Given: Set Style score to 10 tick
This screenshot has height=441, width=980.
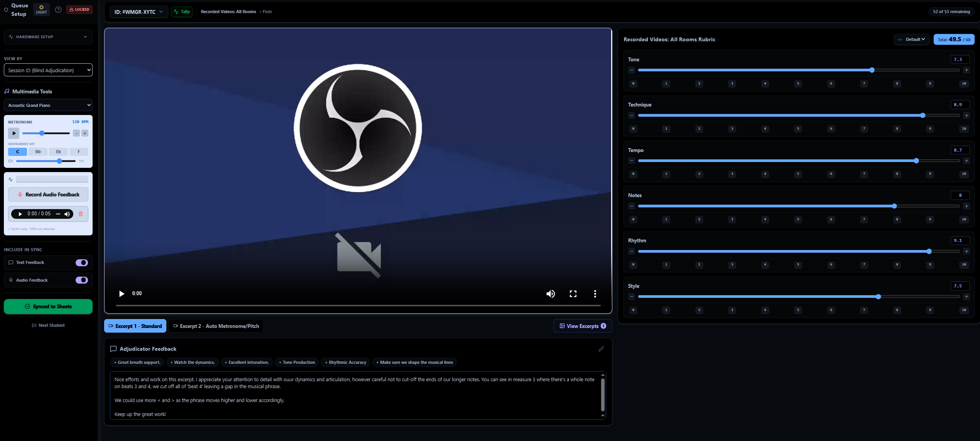Looking at the screenshot, I should pyautogui.click(x=964, y=310).
